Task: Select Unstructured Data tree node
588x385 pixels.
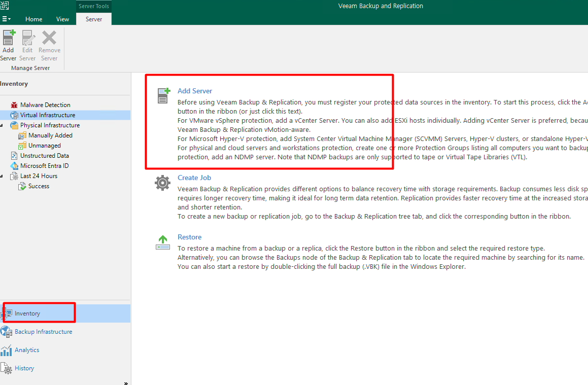Action: [x=45, y=156]
